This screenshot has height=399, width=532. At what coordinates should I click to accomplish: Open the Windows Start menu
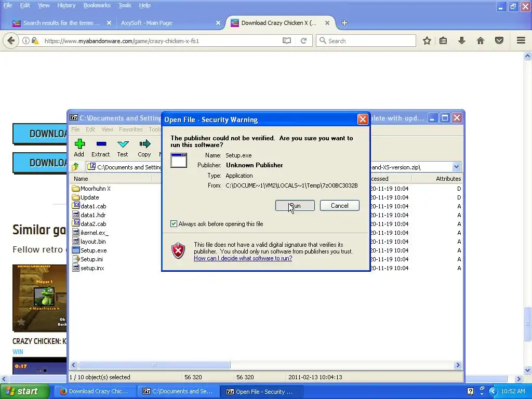point(24,391)
